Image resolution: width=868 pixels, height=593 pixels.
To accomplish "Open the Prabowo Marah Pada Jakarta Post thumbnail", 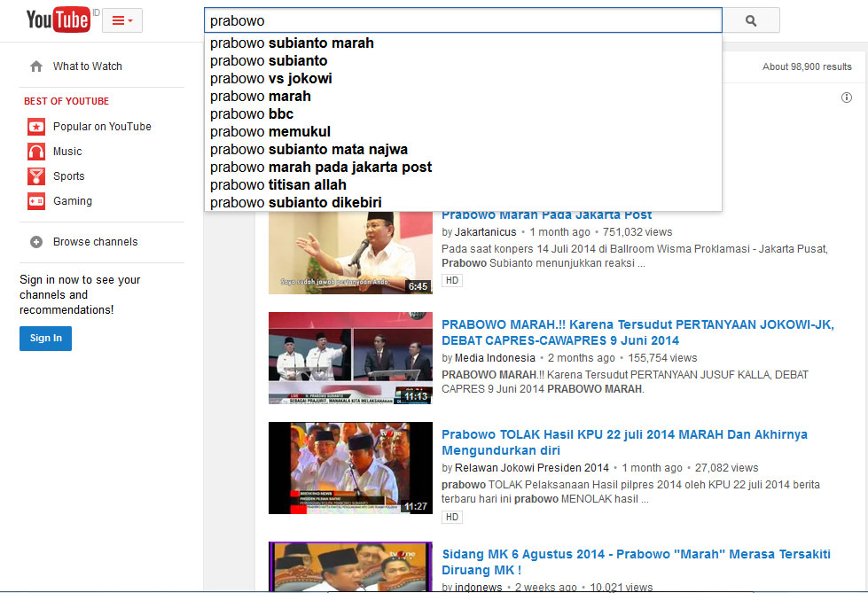I will coord(350,253).
